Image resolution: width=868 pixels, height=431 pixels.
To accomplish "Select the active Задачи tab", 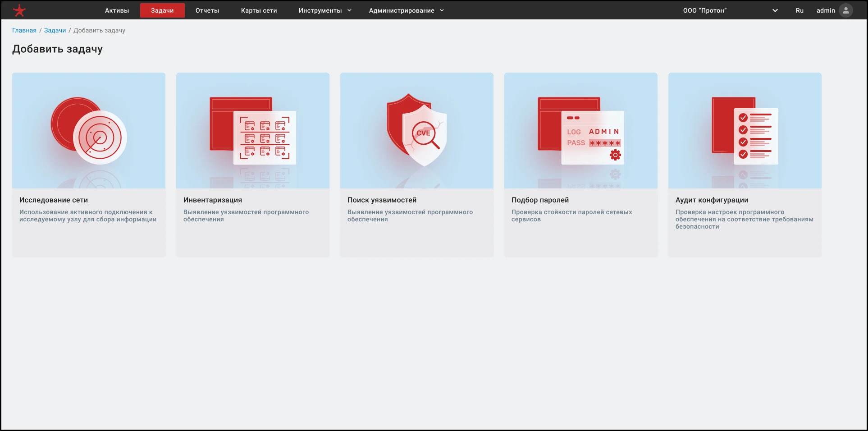I will point(162,10).
